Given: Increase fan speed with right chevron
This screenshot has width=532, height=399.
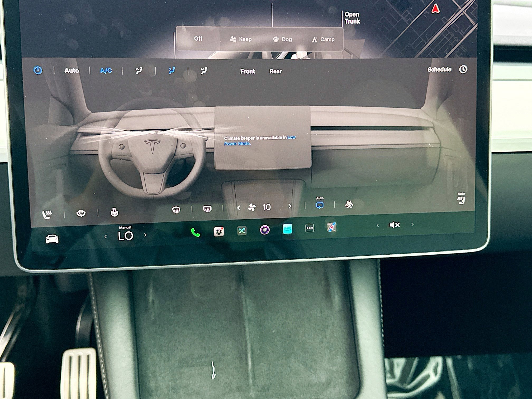Looking at the screenshot, I should pyautogui.click(x=290, y=206).
